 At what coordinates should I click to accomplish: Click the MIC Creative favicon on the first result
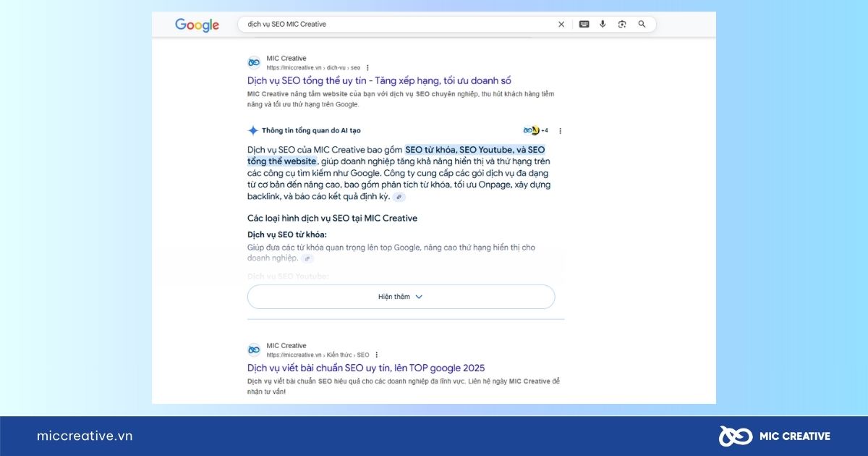254,63
